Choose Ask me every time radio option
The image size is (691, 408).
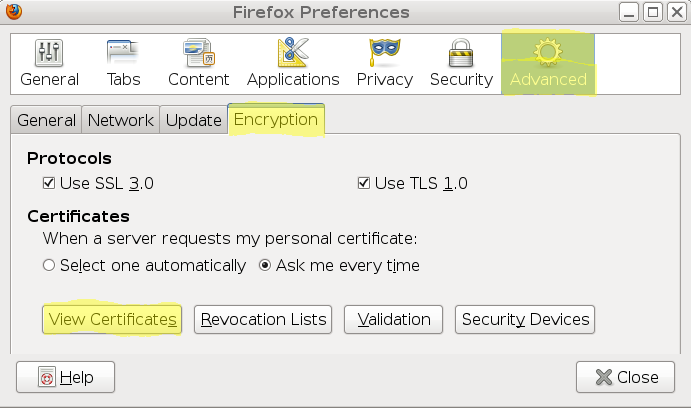click(265, 265)
